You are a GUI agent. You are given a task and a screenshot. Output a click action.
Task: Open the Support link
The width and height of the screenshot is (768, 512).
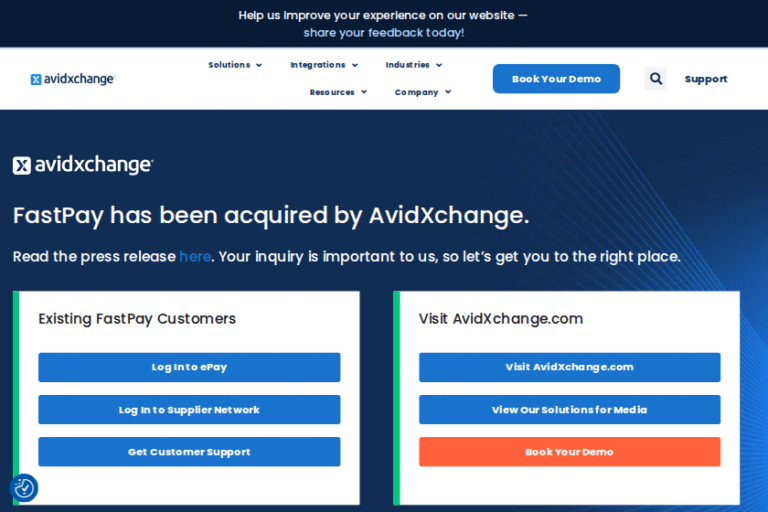tap(706, 79)
